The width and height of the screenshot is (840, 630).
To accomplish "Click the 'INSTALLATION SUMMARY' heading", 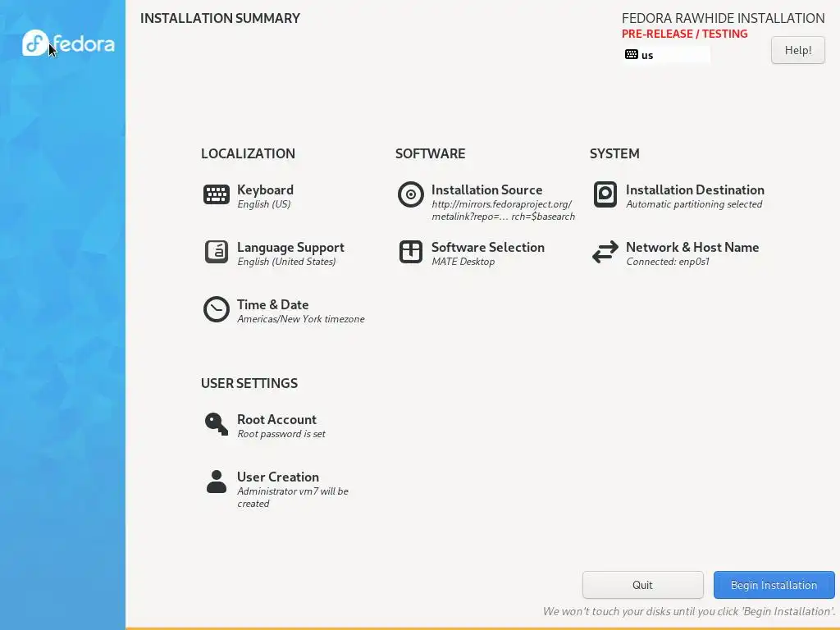I will click(220, 18).
